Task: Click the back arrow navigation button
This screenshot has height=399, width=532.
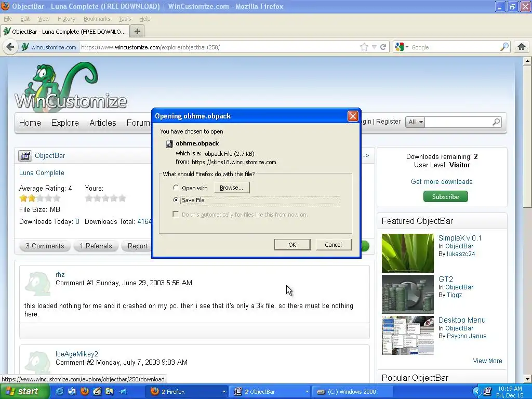Action: click(10, 47)
